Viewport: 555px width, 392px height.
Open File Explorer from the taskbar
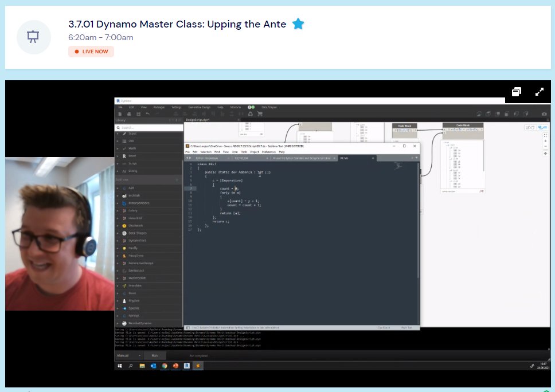pos(142,366)
